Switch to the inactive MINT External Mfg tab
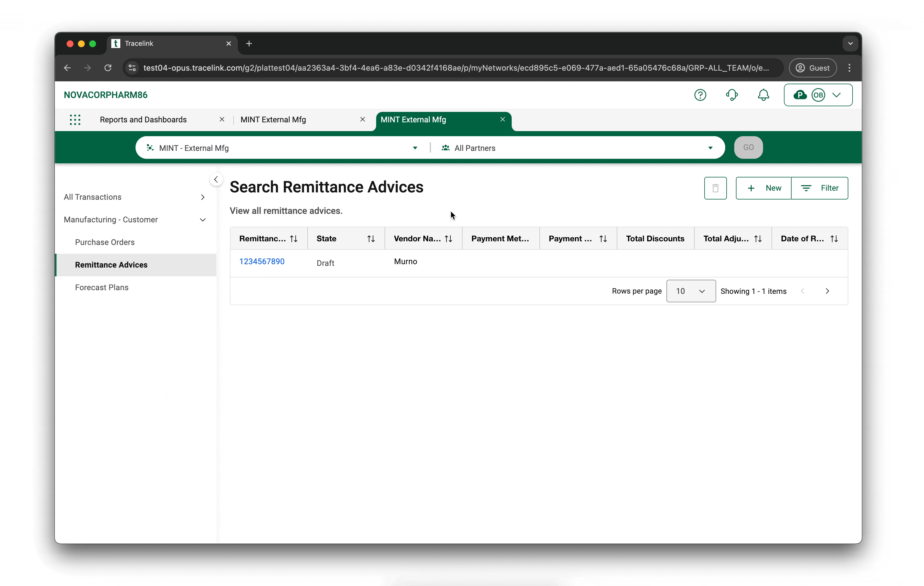Viewport: 924px width, 586px height. [273, 120]
